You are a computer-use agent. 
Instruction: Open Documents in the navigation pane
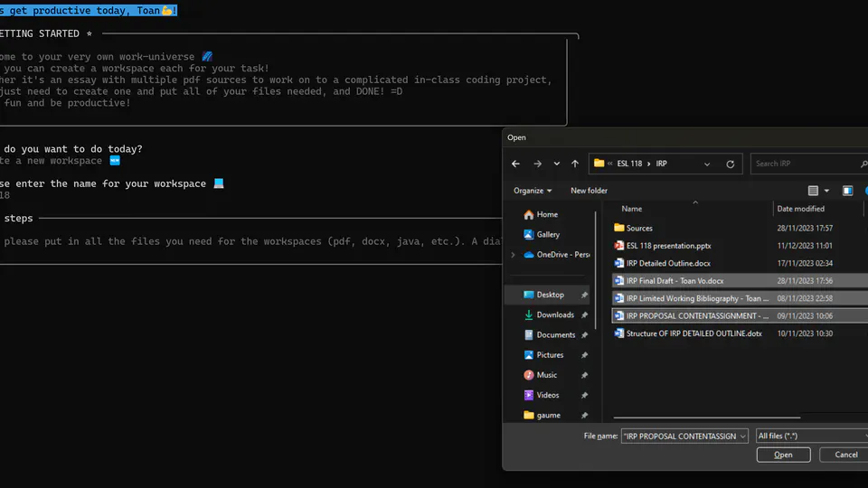(549, 334)
